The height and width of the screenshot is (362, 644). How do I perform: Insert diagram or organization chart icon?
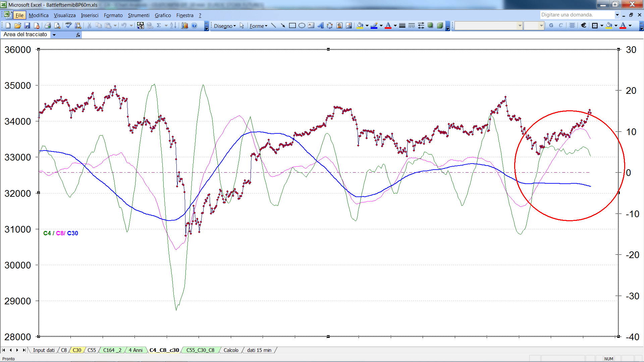coord(330,25)
